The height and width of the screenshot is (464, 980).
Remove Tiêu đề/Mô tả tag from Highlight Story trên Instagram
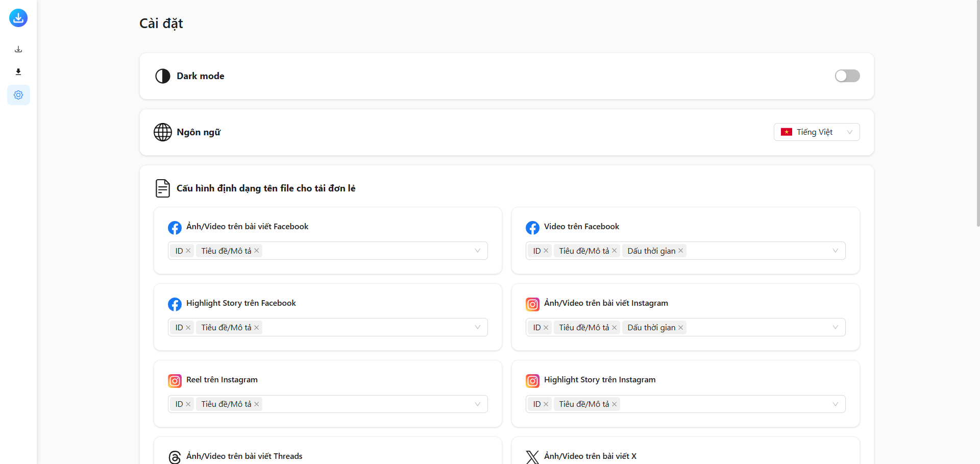point(615,404)
